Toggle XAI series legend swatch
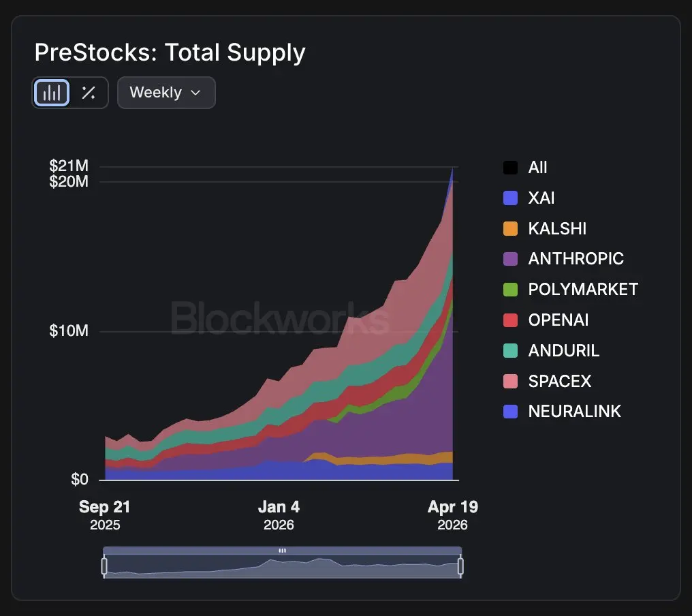Screen dimensions: 692x616 point(510,198)
